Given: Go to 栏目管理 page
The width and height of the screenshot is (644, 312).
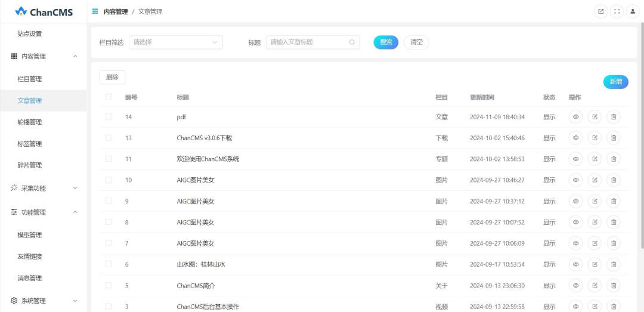Looking at the screenshot, I should 30,79.
